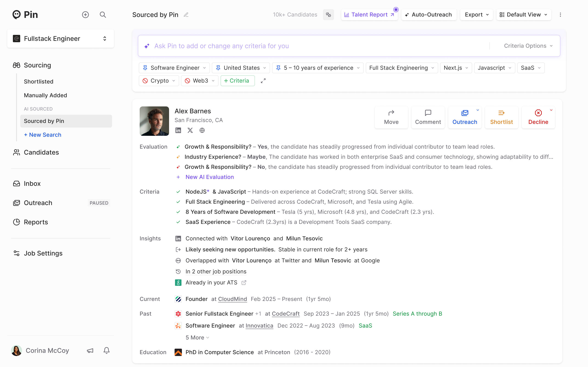Toggle the pin on Software Engineer criterion
588x367 pixels.
pyautogui.click(x=145, y=68)
